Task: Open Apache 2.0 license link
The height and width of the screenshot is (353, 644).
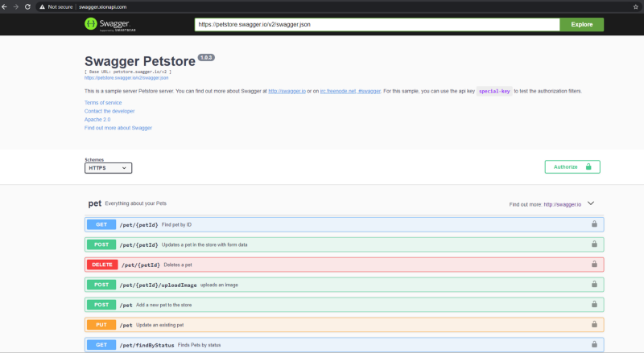Action: pos(97,120)
